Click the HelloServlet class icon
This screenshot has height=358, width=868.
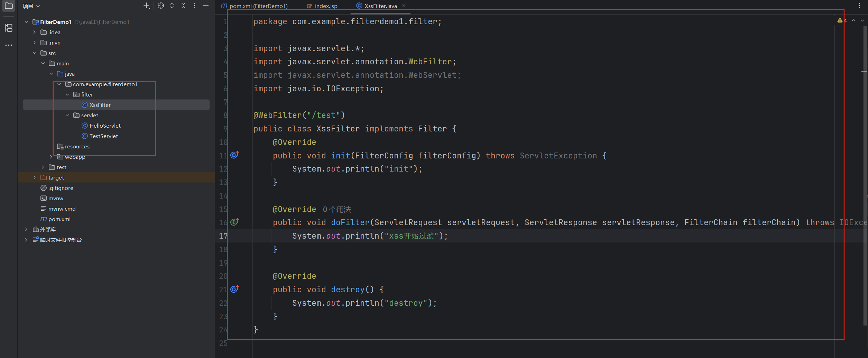[x=85, y=126]
